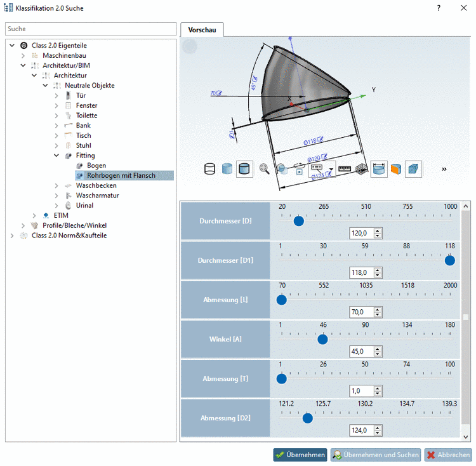Click edit icon beside Ø118 dimension
476x466 pixels.
click(320, 139)
